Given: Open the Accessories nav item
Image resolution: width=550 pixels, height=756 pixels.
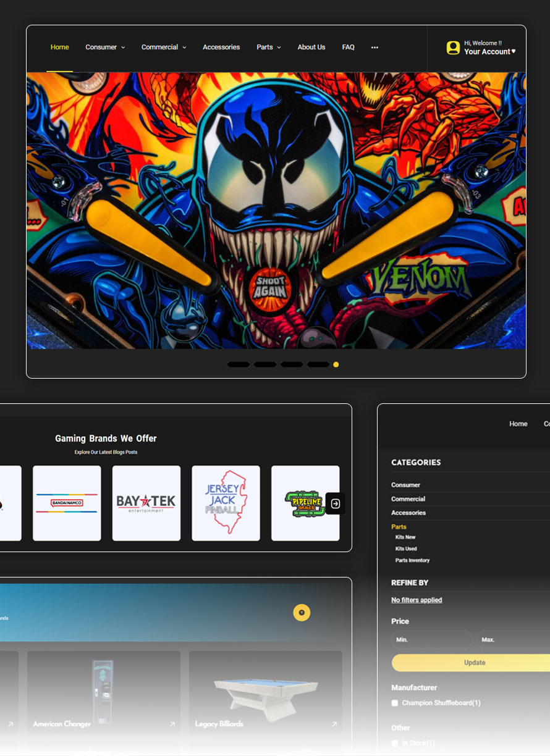Looking at the screenshot, I should [221, 47].
